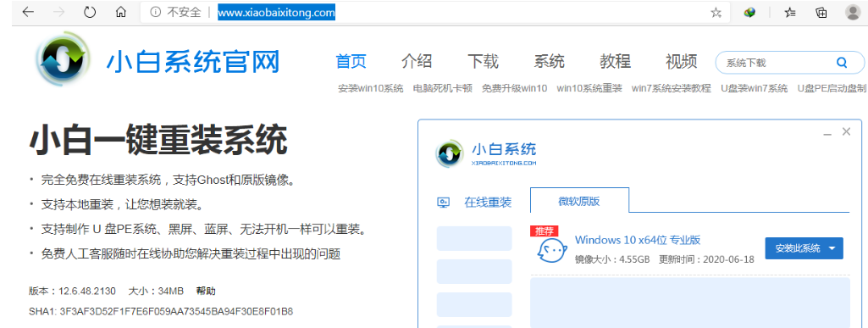Open the 介绍 navigation item
This screenshot has height=328, width=868.
point(417,61)
